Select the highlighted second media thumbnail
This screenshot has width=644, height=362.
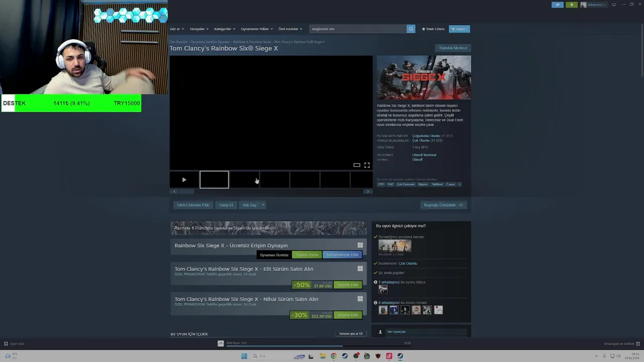click(x=214, y=179)
